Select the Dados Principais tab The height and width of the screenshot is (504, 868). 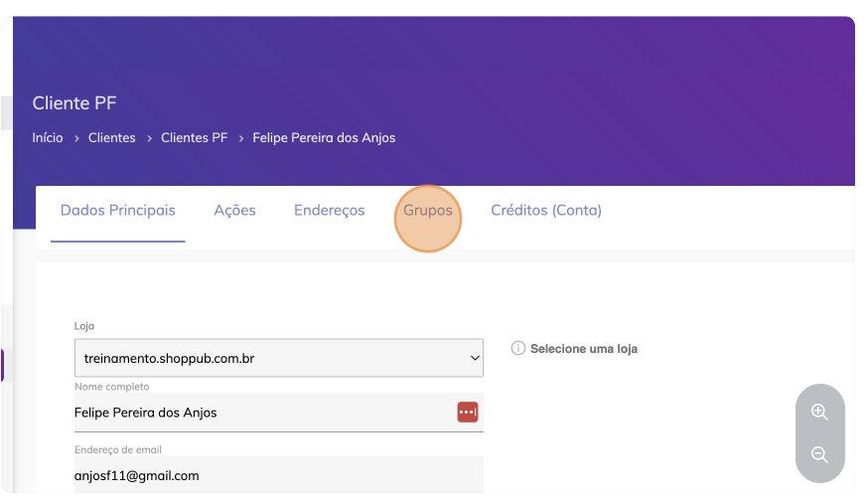coord(118,211)
